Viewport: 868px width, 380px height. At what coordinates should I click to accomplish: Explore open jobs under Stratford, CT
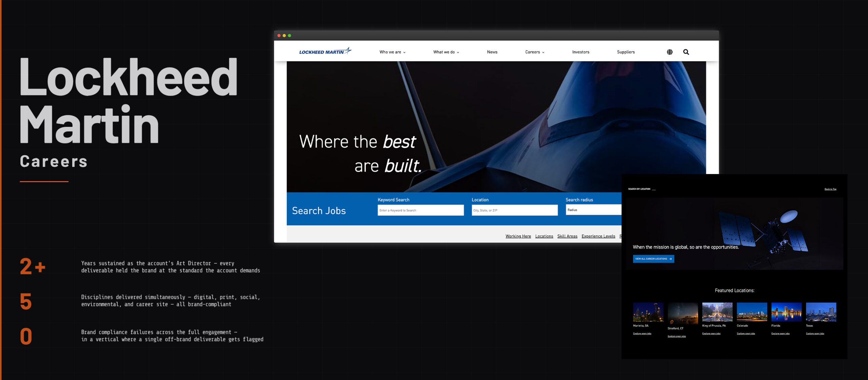(x=676, y=336)
